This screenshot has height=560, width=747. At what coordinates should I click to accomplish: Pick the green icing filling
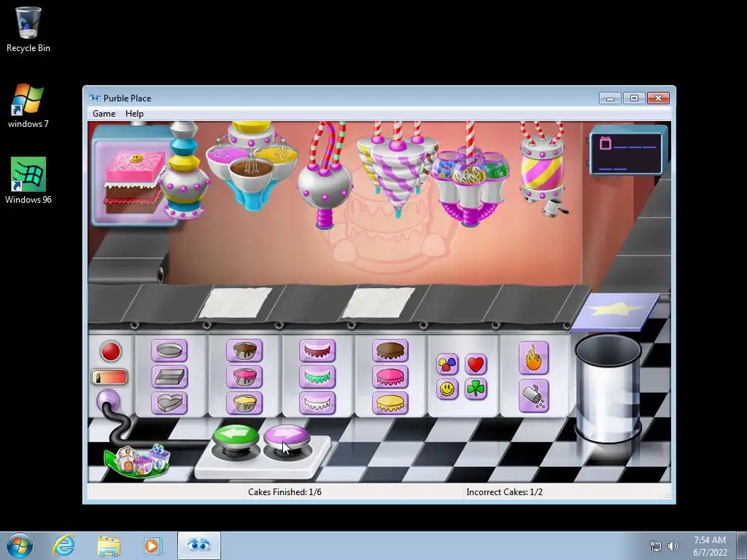pos(317,377)
